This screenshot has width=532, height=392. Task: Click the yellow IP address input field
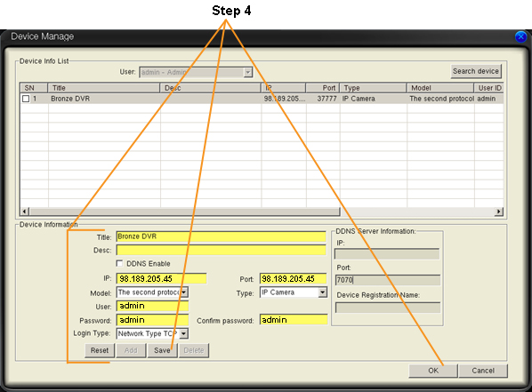[161, 279]
